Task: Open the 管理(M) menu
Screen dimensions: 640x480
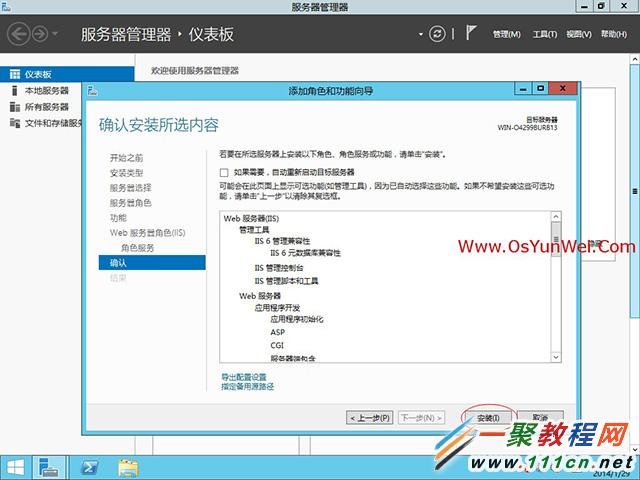Action: (x=507, y=34)
